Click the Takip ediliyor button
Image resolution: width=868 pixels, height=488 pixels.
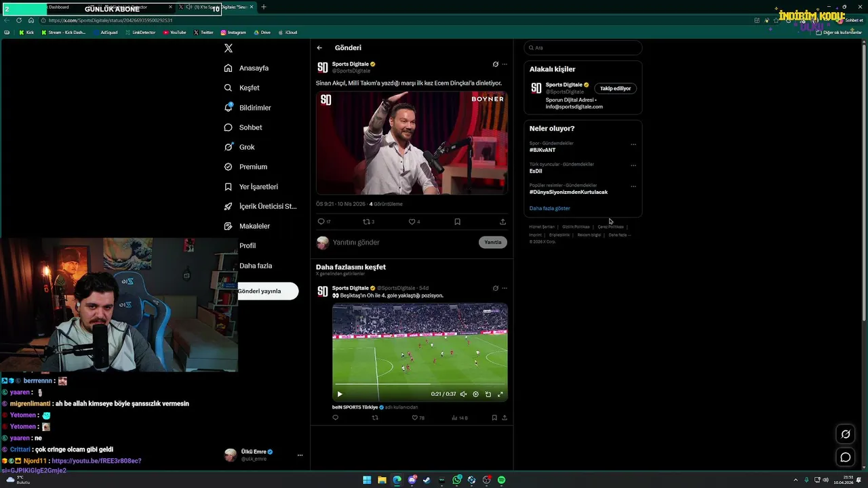pyautogui.click(x=615, y=88)
